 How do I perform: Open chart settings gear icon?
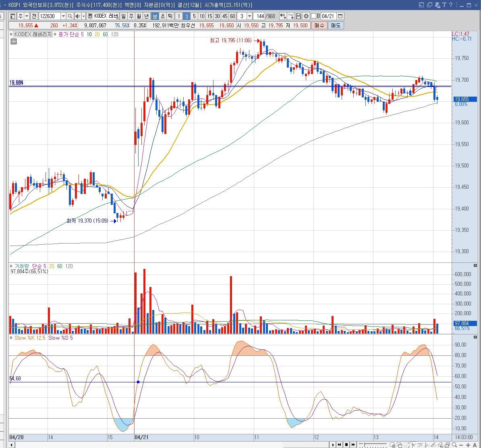coord(306,16)
